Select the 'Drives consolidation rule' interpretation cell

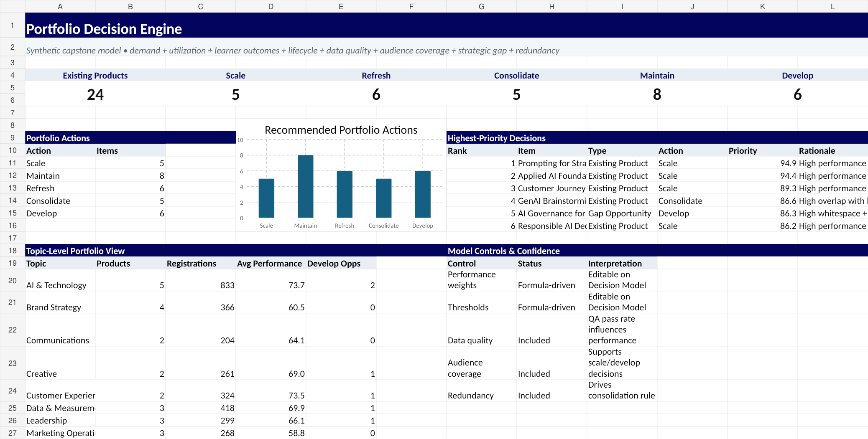(622, 391)
